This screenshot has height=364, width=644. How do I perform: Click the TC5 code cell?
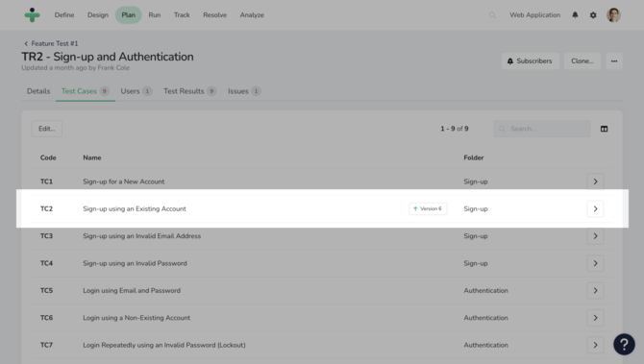pyautogui.click(x=46, y=291)
